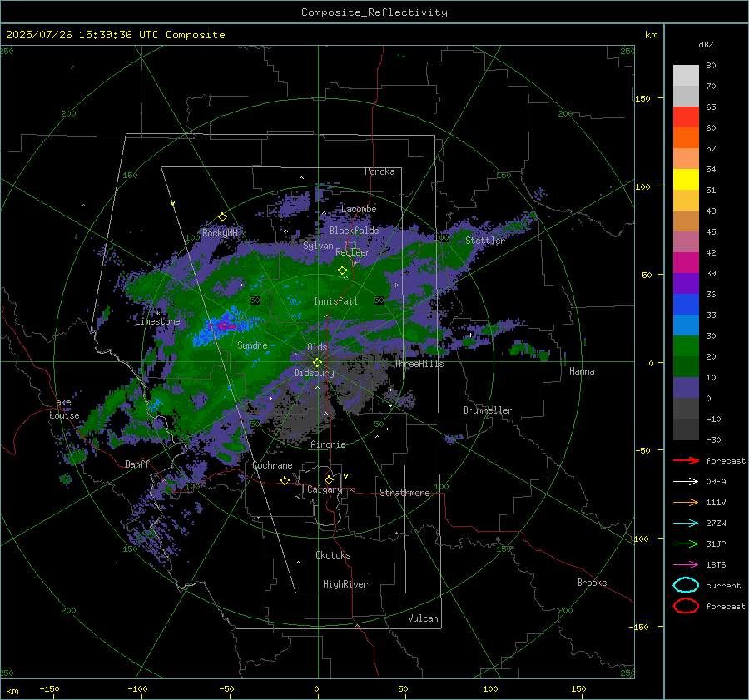Click the Hanna label
The width and height of the screenshot is (749, 700).
[x=582, y=371]
